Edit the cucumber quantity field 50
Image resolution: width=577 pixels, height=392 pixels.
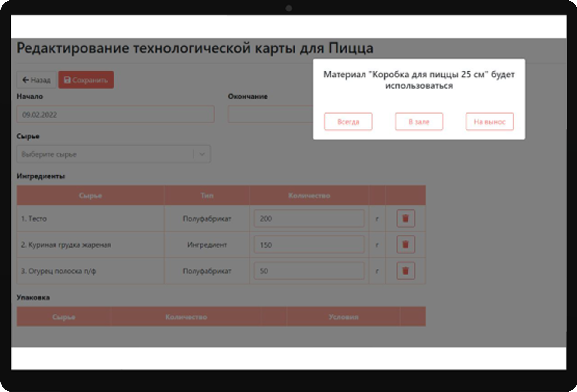click(x=309, y=271)
